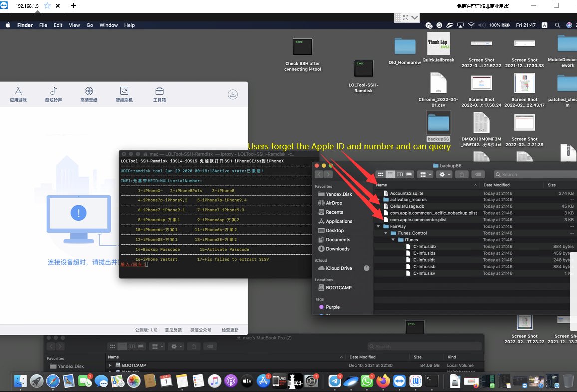The height and width of the screenshot is (392, 577).
Task: Open the 工具箱 toolbox section
Action: (159, 94)
